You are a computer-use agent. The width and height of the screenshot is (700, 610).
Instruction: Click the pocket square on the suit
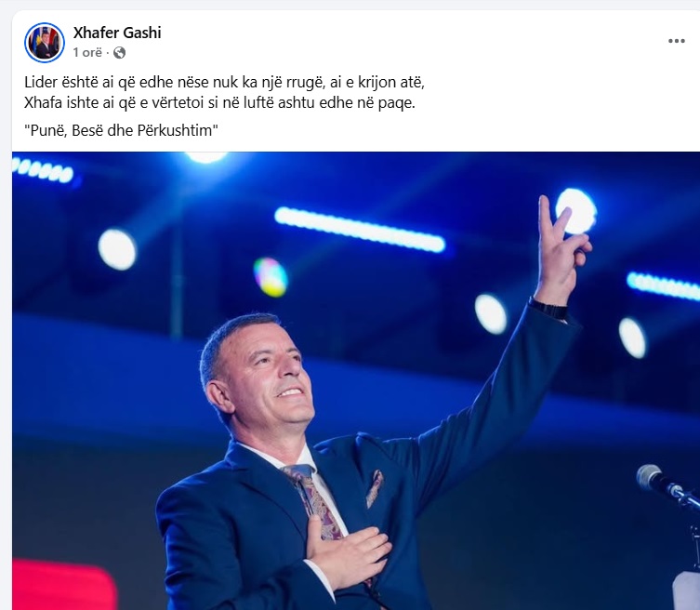(x=375, y=489)
